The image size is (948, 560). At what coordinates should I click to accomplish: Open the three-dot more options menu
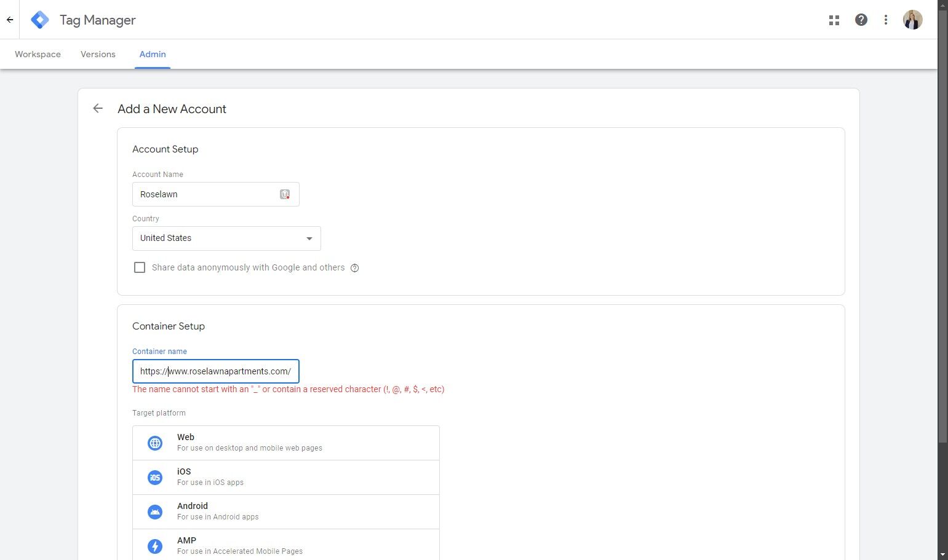tap(886, 20)
